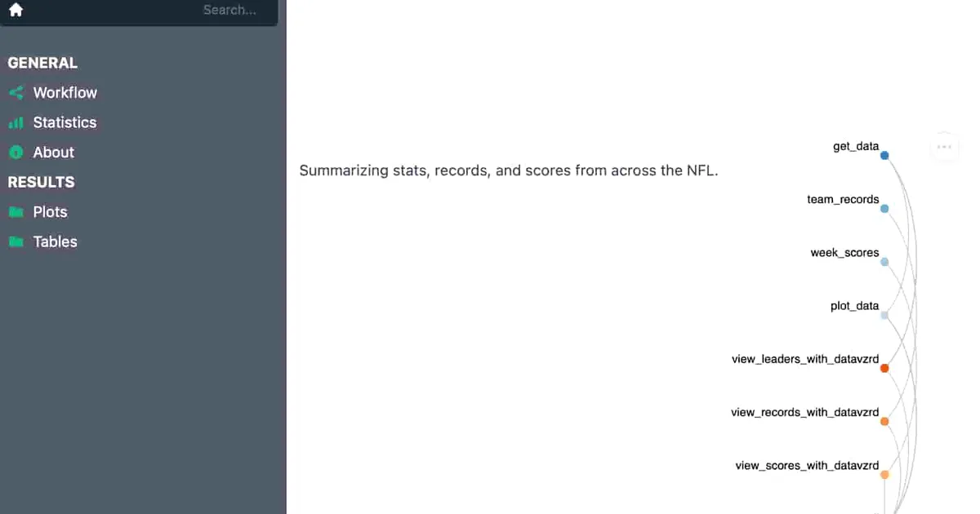Click the Plots folder icon
980x514 pixels.
coord(16,212)
